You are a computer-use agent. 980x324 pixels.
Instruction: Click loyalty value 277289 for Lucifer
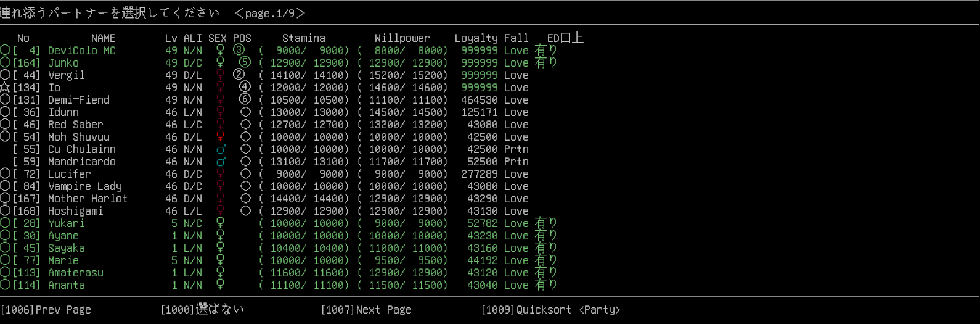[x=480, y=174]
